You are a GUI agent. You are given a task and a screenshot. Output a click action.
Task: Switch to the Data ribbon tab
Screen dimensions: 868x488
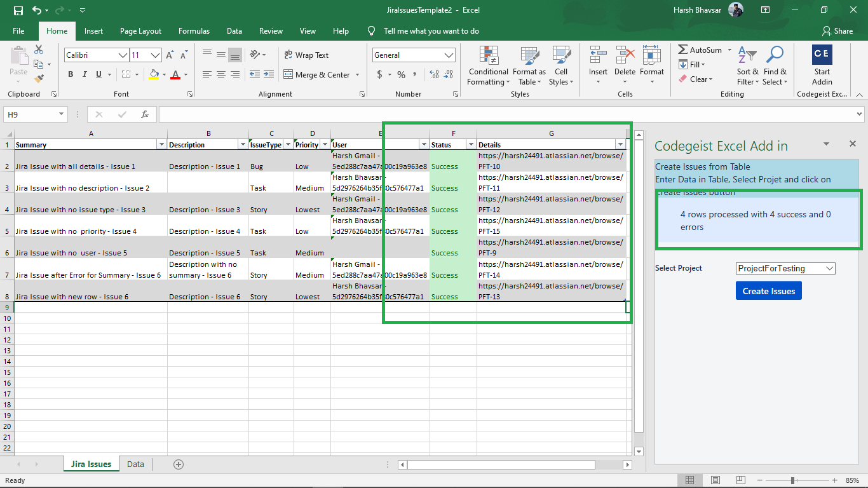coord(234,31)
